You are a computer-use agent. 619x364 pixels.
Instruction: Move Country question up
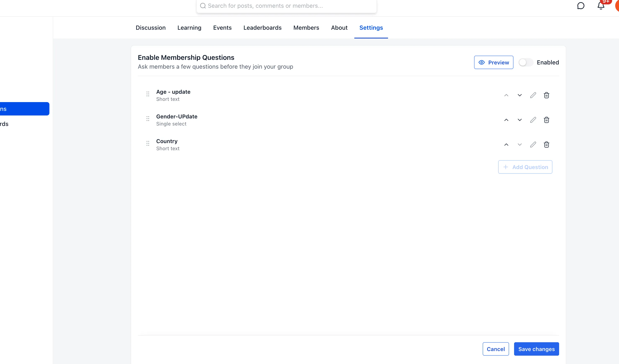pyautogui.click(x=506, y=145)
